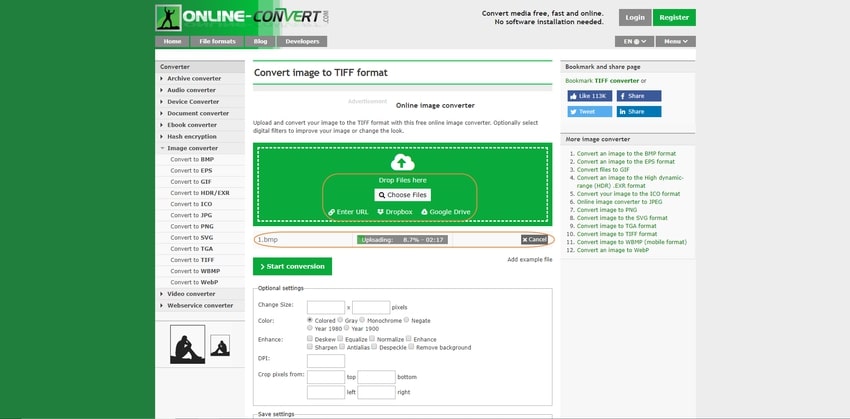Choose Google Drive as file source
This screenshot has height=419, width=850.
(444, 212)
